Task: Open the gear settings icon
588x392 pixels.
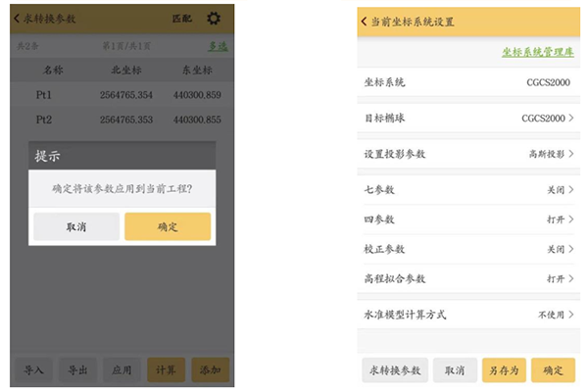Action: tap(214, 19)
